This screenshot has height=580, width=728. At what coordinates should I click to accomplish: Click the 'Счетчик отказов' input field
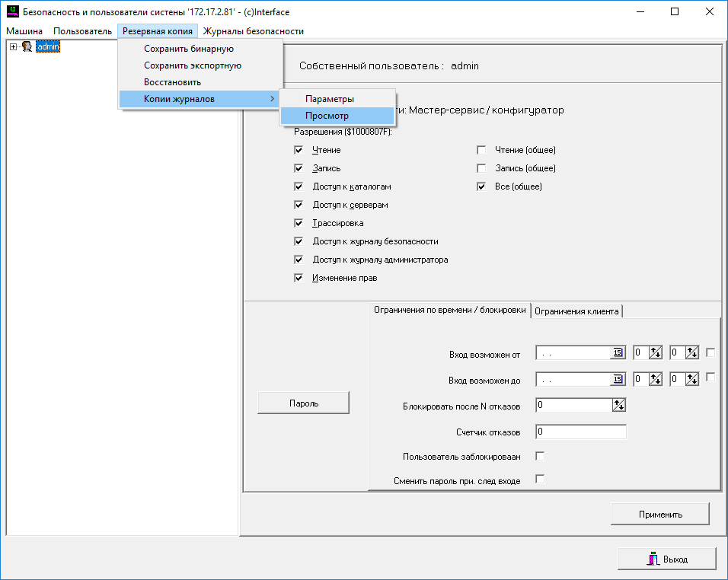(x=580, y=432)
